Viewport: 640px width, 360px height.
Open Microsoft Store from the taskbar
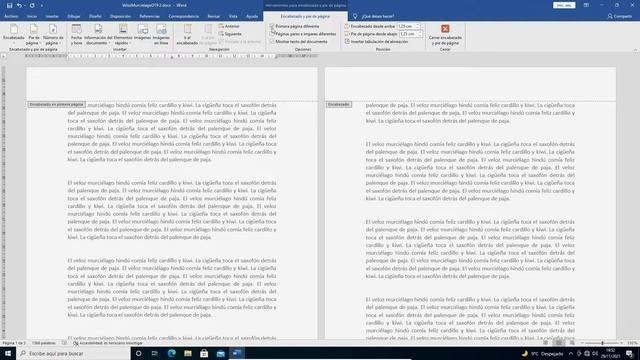(x=204, y=353)
